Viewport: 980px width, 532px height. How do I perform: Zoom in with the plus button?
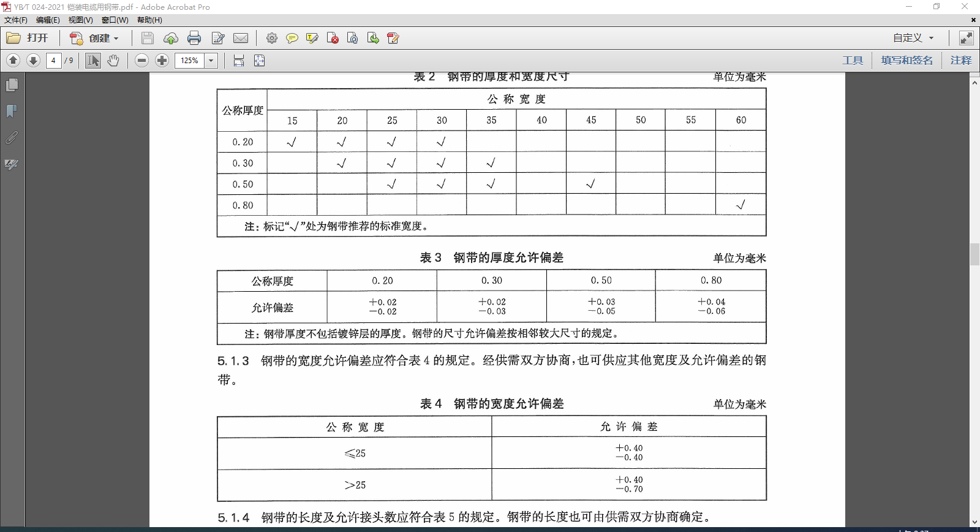click(162, 60)
